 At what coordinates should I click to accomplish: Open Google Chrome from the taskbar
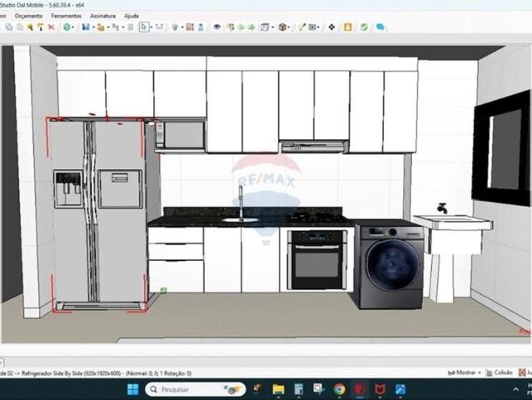click(x=340, y=389)
